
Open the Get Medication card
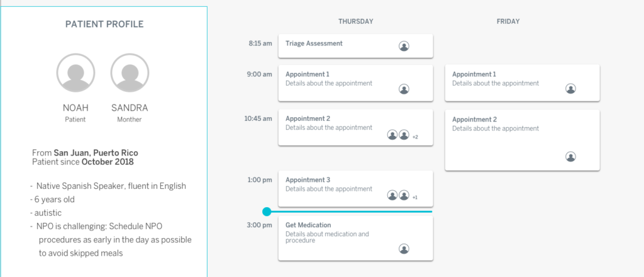356,239
